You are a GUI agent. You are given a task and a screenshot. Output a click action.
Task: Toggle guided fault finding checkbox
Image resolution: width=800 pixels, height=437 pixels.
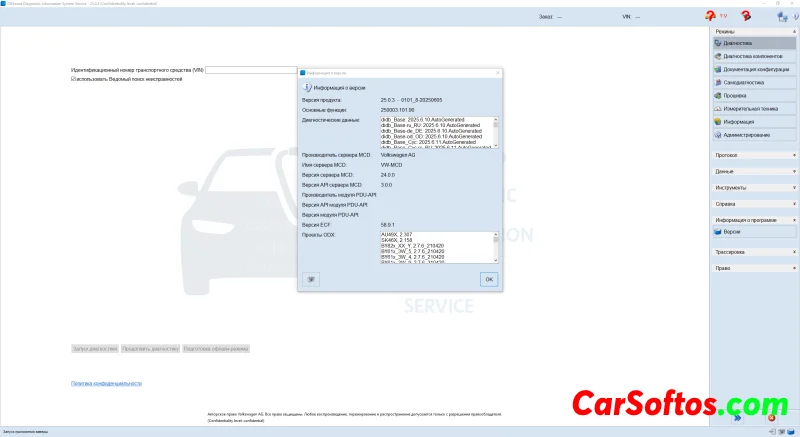coord(74,79)
